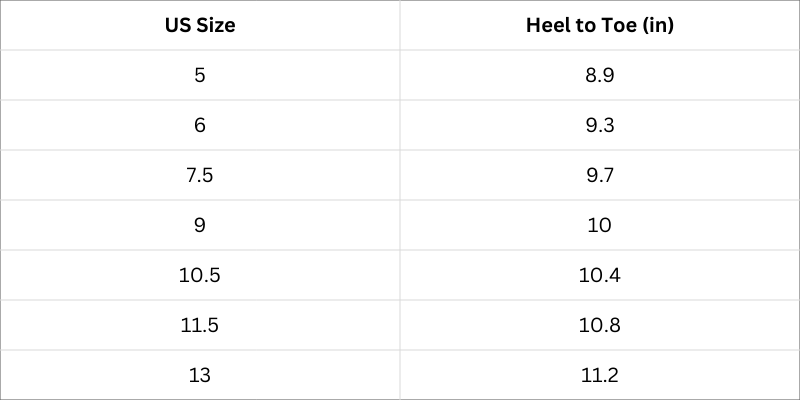
Task: Select US size 7.5 cell
Action: pyautogui.click(x=200, y=176)
